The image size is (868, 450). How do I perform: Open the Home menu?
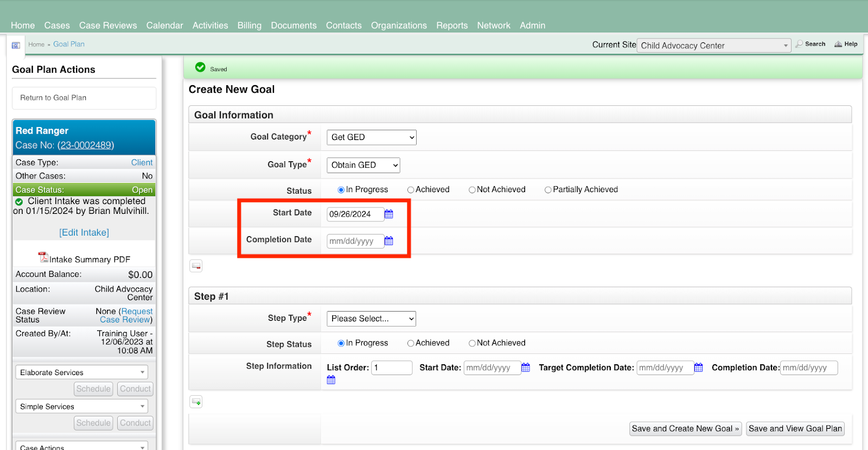point(23,26)
